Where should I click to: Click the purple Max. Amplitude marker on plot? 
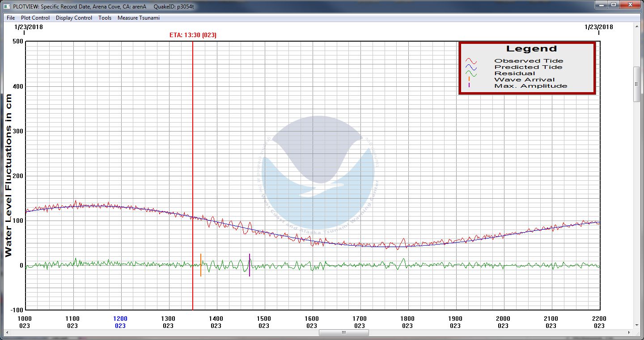pyautogui.click(x=250, y=265)
